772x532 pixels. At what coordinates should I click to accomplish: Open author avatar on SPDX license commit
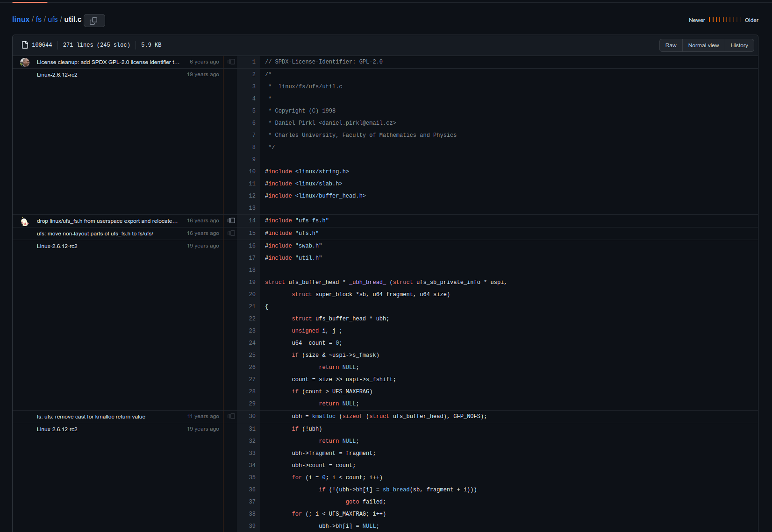24,62
